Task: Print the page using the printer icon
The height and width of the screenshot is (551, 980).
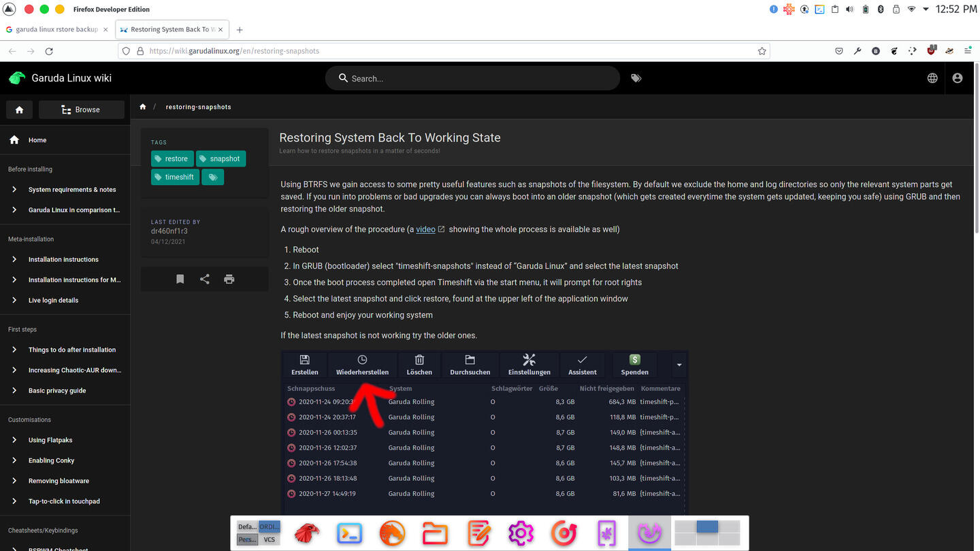Action: point(229,279)
